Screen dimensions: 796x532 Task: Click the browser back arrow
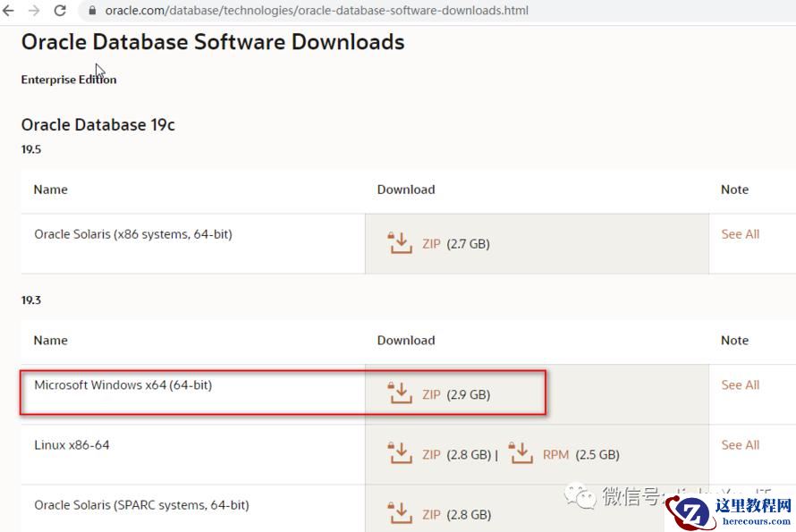point(9,11)
